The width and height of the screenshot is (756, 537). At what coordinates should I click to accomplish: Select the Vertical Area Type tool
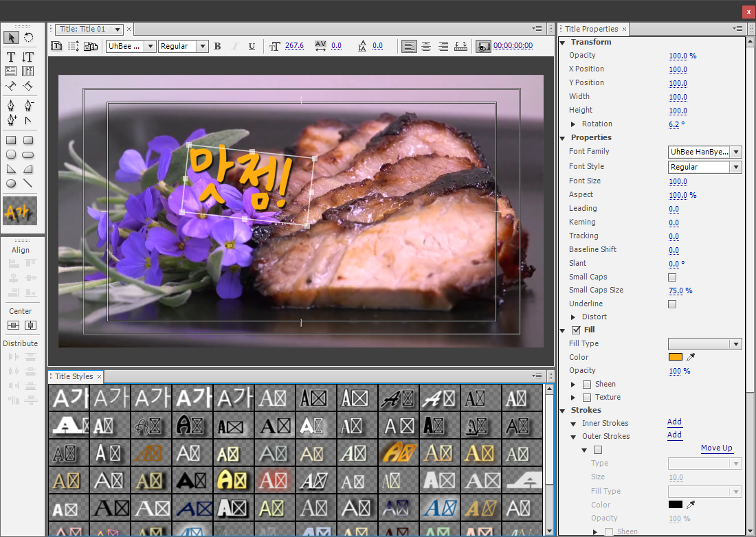point(28,71)
